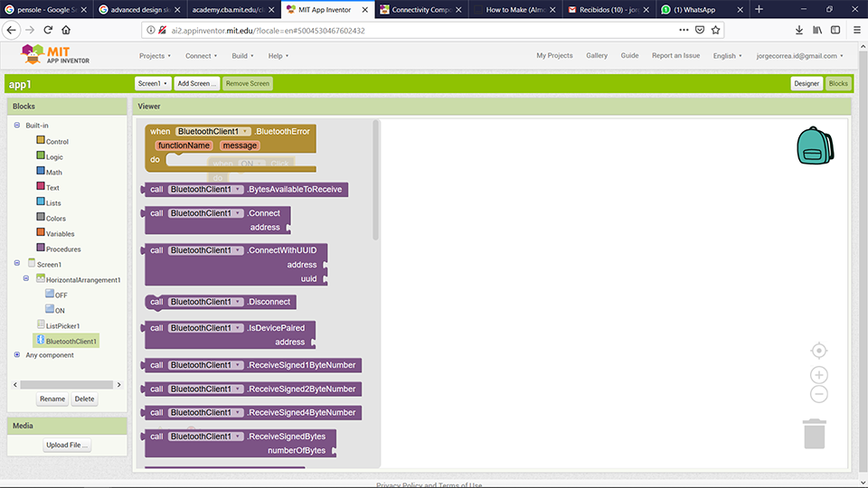Click the ON button component icon
868x488 pixels.
[50, 309]
